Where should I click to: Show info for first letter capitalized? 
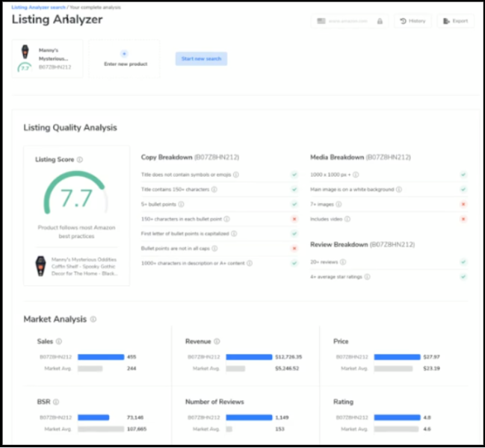[x=234, y=234]
